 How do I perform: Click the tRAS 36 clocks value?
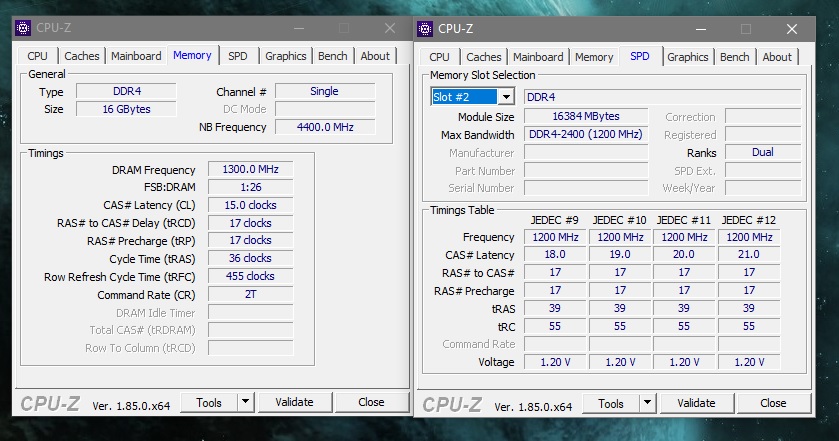point(250,258)
